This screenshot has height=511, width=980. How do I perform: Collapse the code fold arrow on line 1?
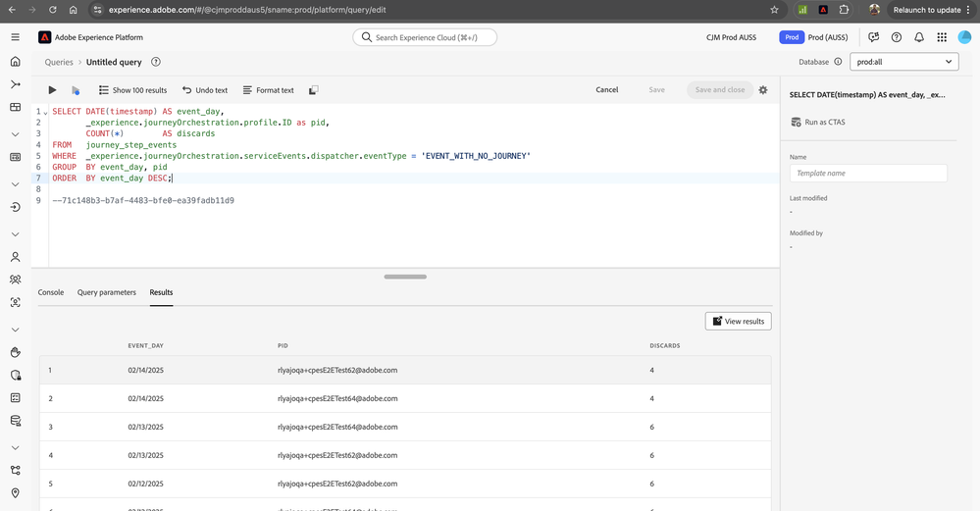point(45,113)
